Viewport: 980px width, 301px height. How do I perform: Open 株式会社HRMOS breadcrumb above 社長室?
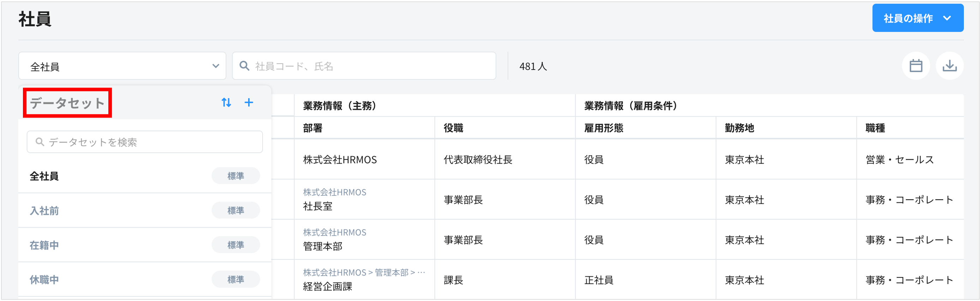[335, 192]
